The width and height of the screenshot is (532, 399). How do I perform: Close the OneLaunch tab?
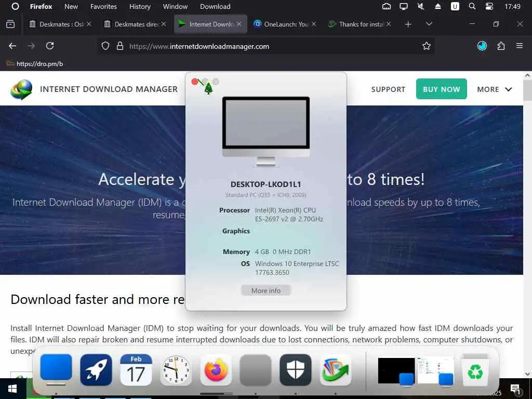pos(314,24)
